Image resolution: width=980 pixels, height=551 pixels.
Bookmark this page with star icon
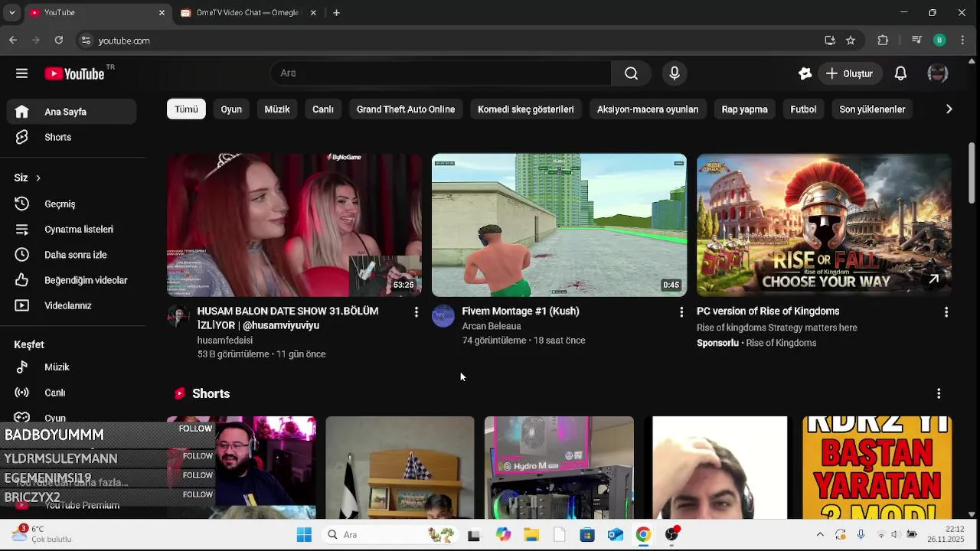pos(851,41)
